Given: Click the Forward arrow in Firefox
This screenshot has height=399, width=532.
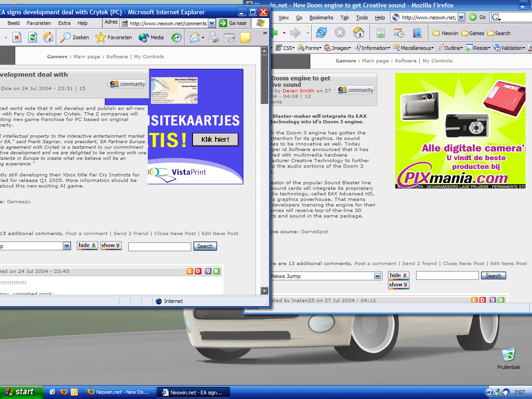Looking at the screenshot, I should [296, 33].
